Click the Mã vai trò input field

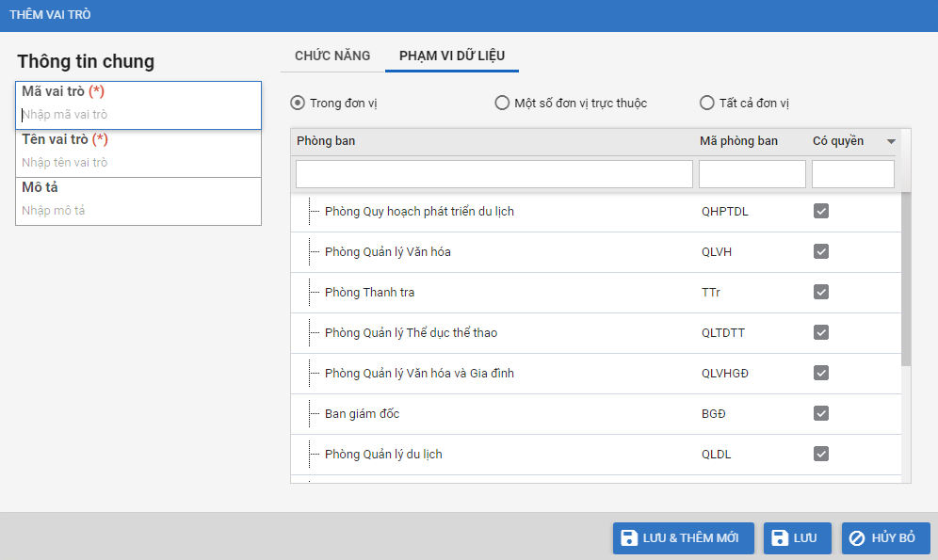point(138,115)
